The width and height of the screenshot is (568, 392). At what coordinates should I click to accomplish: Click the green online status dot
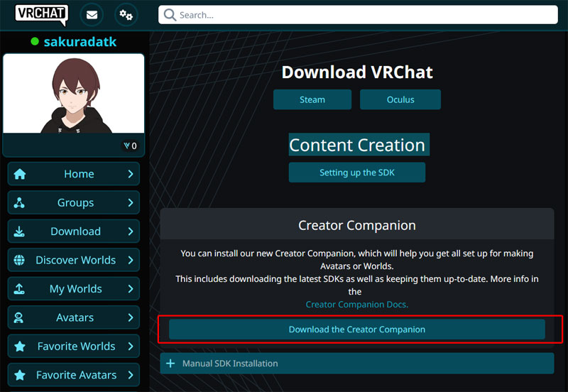tap(35, 41)
